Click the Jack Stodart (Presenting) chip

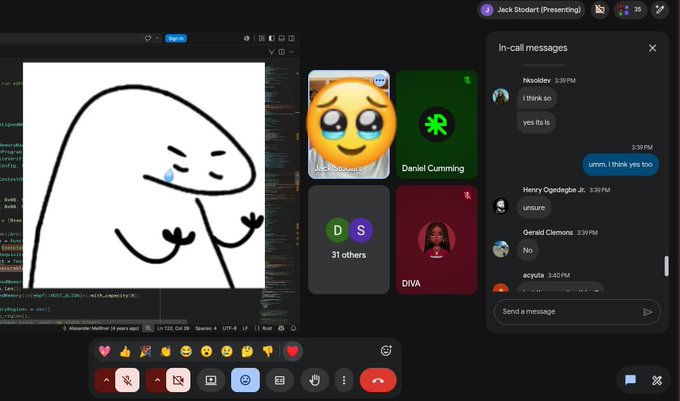click(x=531, y=10)
